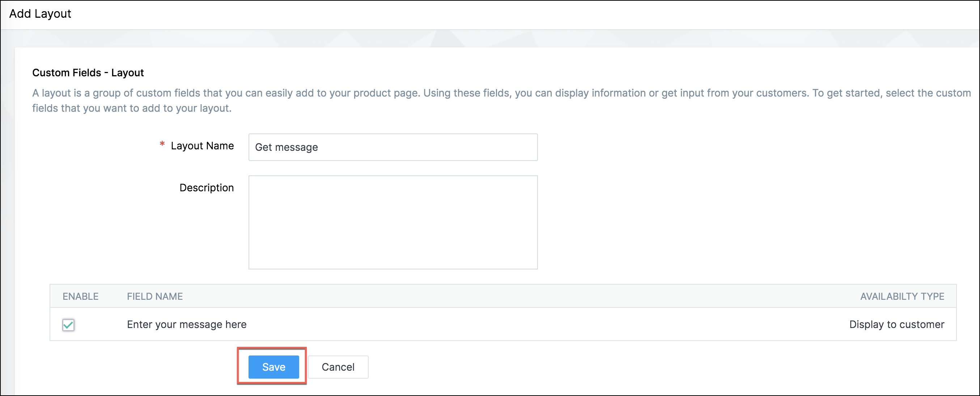Click the Add Layout page title
This screenshot has width=980, height=396.
point(40,14)
